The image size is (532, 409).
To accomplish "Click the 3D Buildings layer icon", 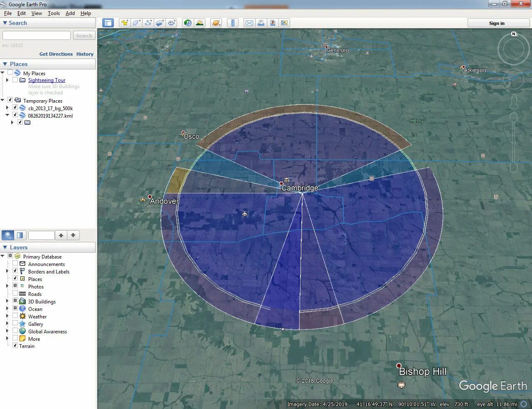I will 22,301.
